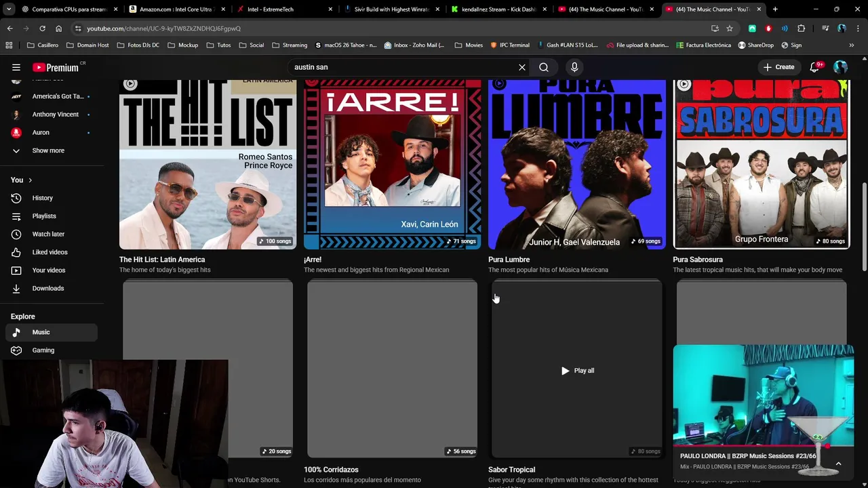This screenshot has width=868, height=488.
Task: Open the ¡Arre! playlist thumbnail
Action: [392, 165]
